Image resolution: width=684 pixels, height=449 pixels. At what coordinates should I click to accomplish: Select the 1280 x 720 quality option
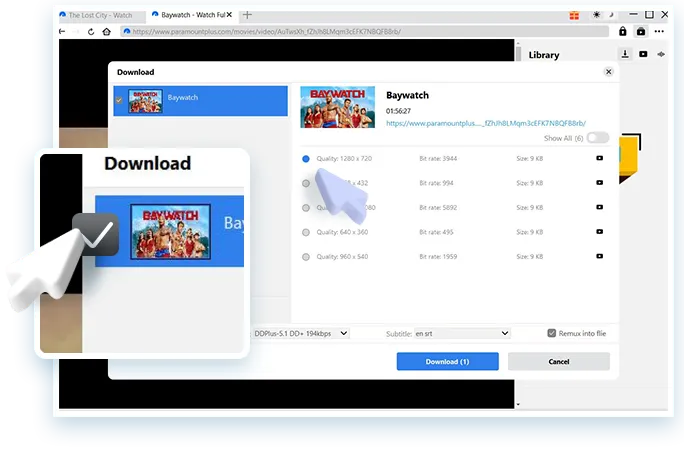(306, 159)
